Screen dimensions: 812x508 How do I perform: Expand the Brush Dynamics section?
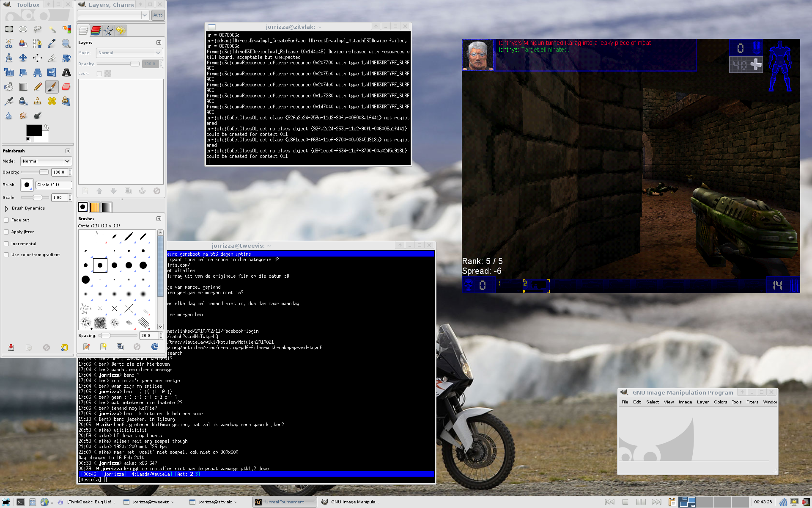click(x=6, y=208)
